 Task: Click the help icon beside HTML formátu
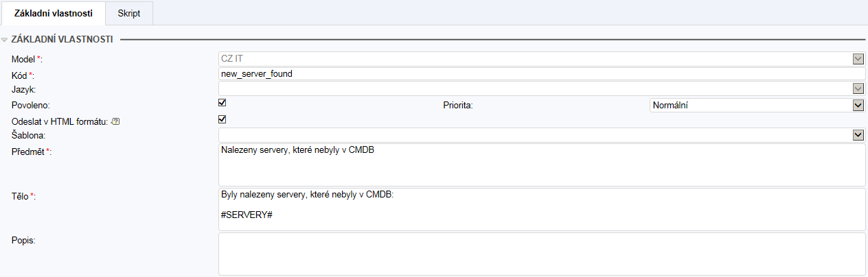click(115, 121)
